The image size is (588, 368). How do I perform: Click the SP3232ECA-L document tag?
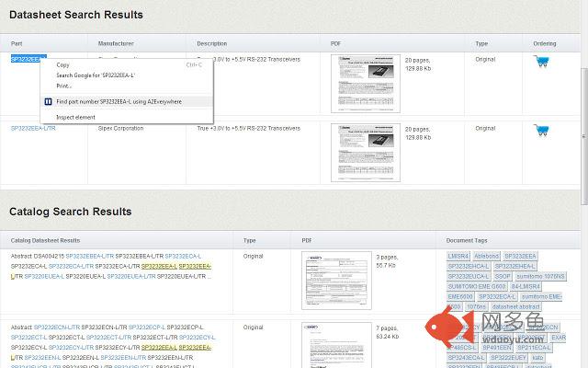click(497, 296)
